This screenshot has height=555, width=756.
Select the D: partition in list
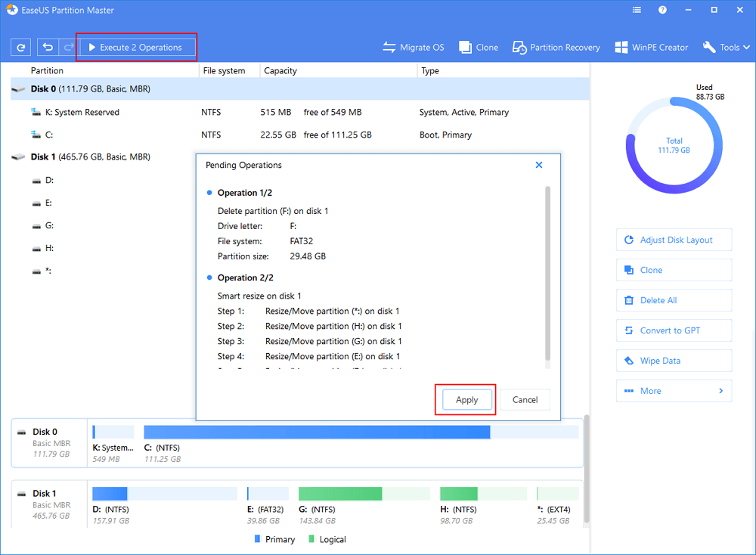(43, 181)
